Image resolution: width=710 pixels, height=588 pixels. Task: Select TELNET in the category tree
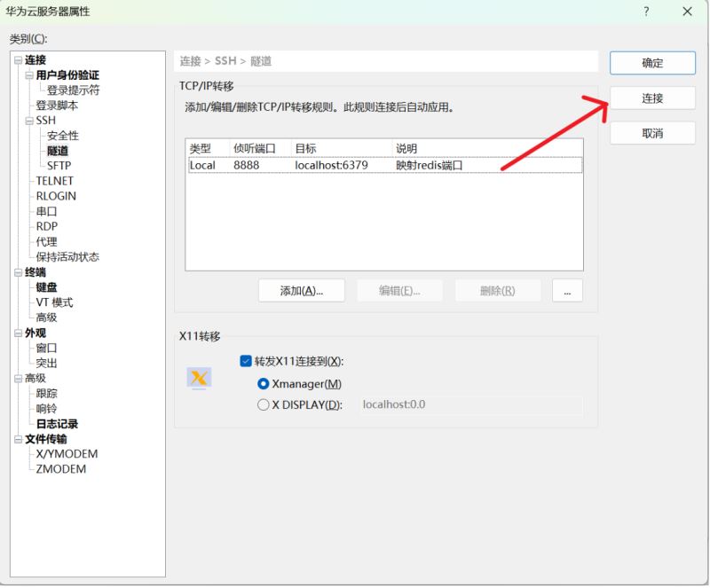pos(54,181)
